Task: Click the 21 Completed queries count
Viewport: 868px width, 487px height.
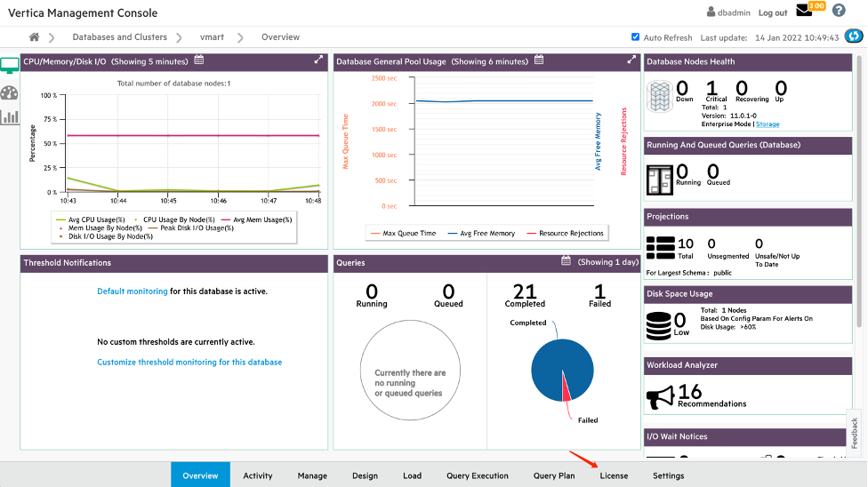Action: click(x=524, y=291)
